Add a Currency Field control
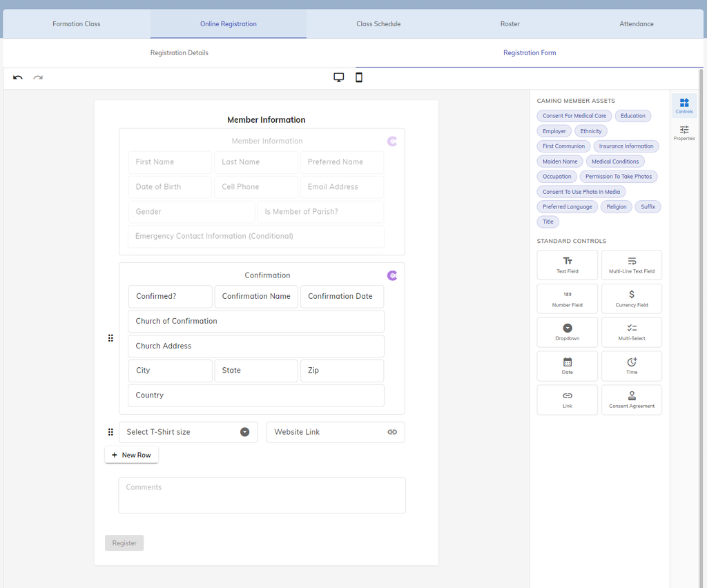 (632, 299)
